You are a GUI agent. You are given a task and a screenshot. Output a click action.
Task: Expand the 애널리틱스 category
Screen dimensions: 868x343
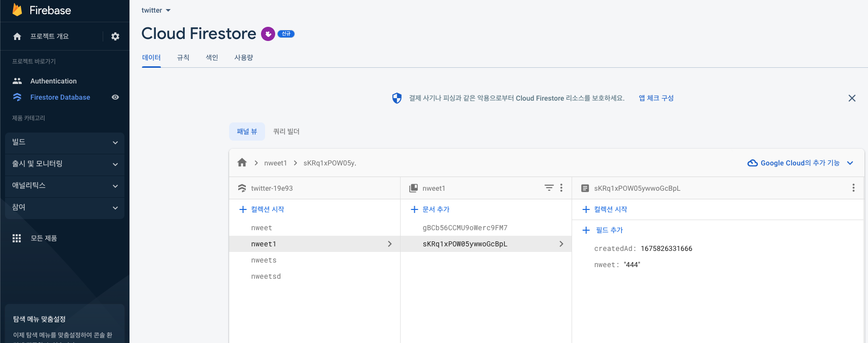point(65,186)
